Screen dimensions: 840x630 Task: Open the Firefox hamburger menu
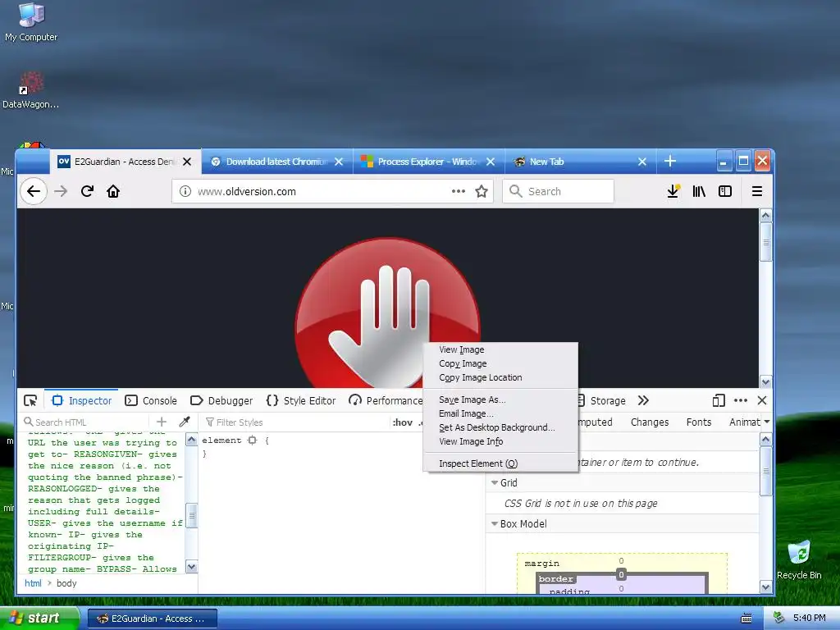pos(756,191)
